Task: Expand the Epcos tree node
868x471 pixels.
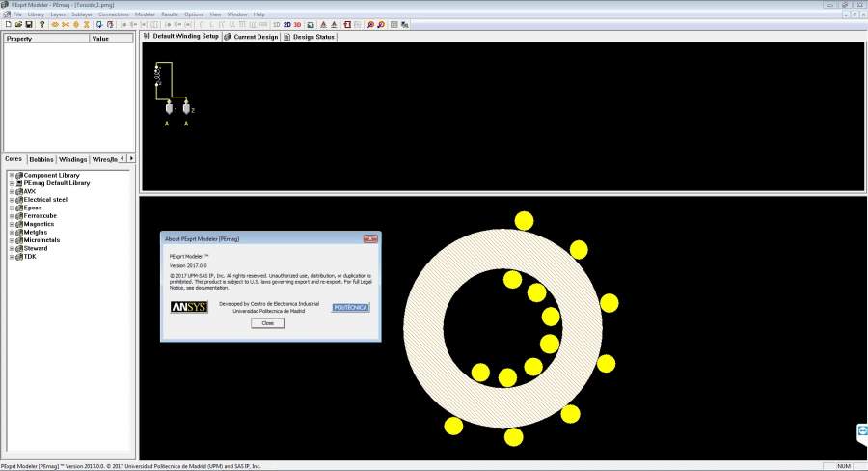Action: pyautogui.click(x=11, y=208)
